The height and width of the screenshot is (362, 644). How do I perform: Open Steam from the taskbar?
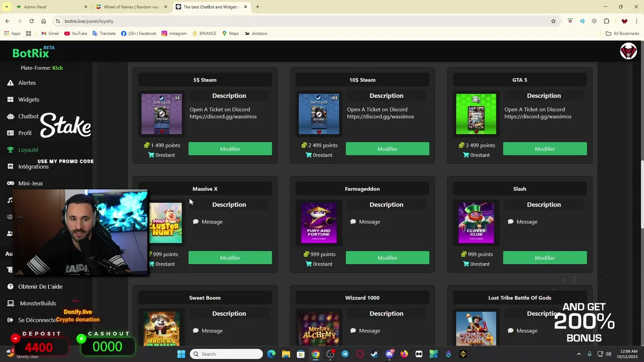click(374, 354)
